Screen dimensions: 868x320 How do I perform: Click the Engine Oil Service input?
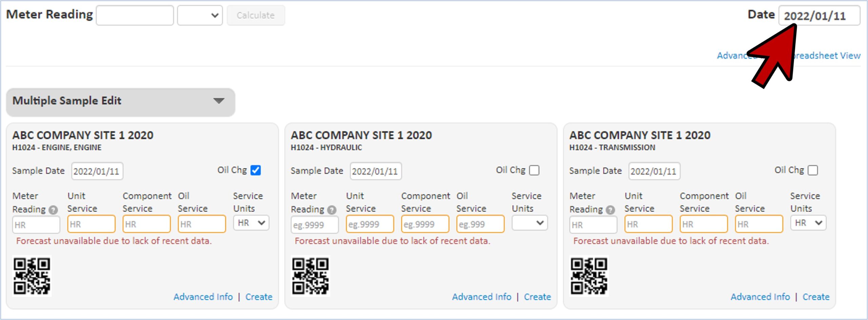[202, 224]
